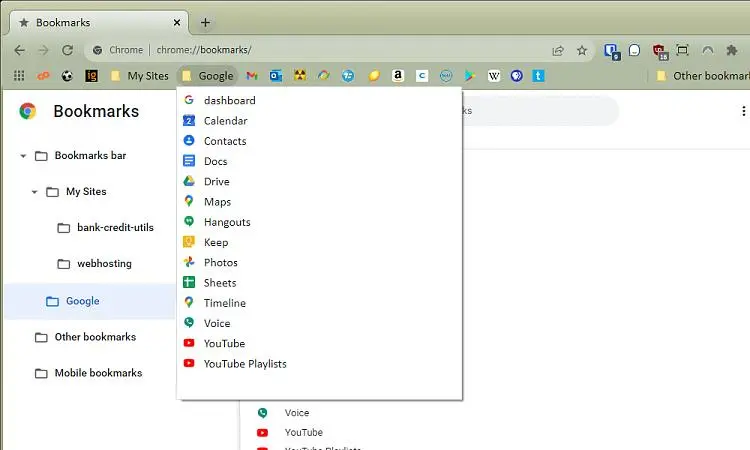The image size is (750, 450).
Task: Open the radiation symbol bookmark
Action: click(x=300, y=76)
